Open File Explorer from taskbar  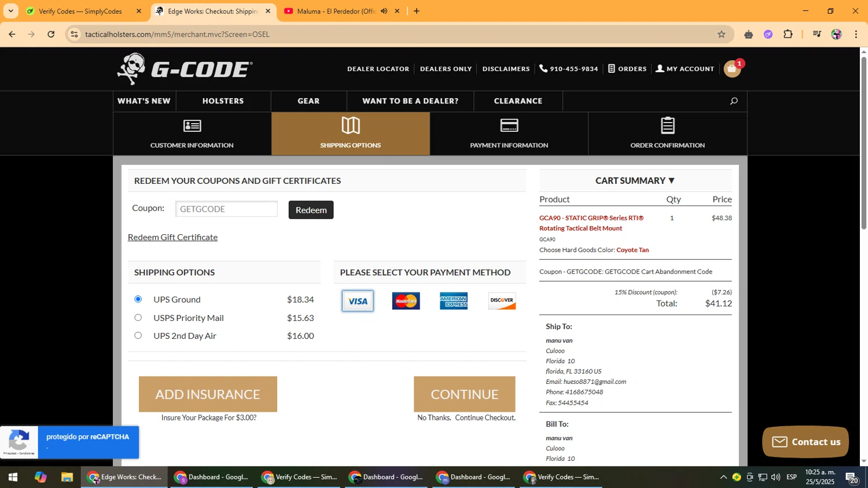(x=67, y=477)
